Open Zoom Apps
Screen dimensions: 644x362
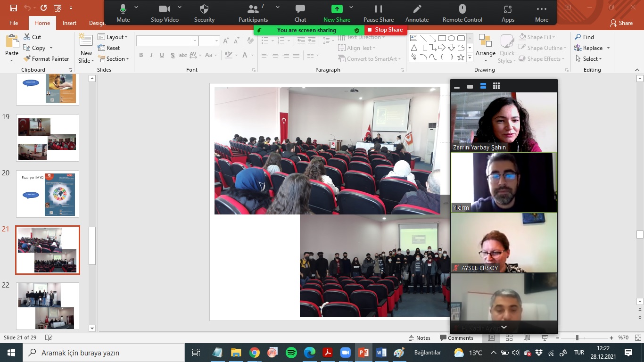[508, 13]
